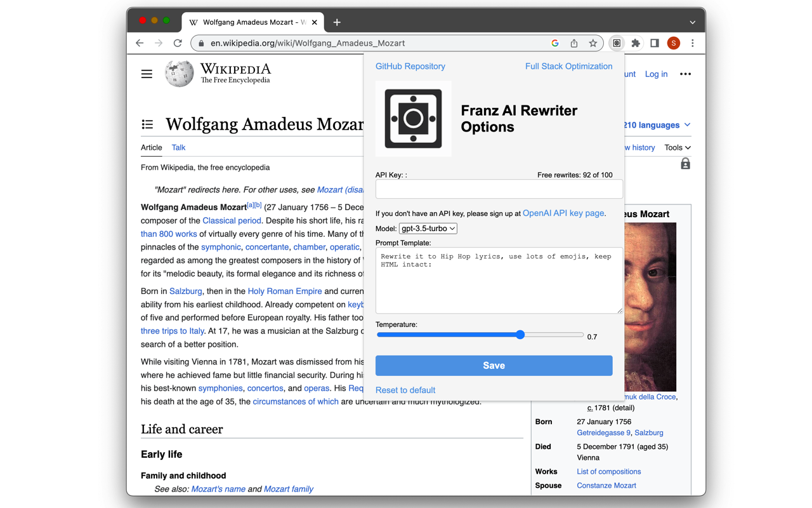Open the three trips to Italy link
The height and width of the screenshot is (508, 812).
click(x=173, y=331)
